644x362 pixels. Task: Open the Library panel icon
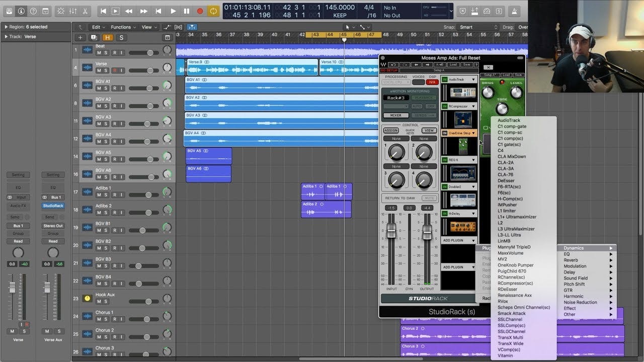(9, 11)
